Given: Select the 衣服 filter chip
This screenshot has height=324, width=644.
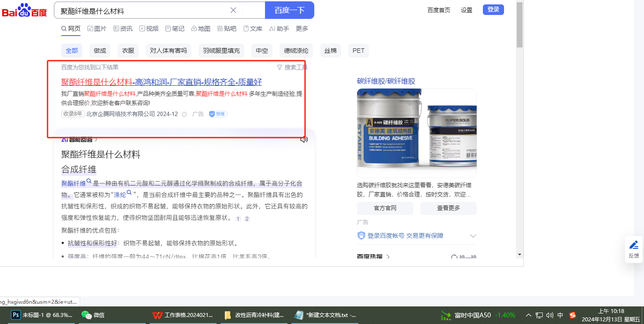Looking at the screenshot, I should tap(128, 51).
